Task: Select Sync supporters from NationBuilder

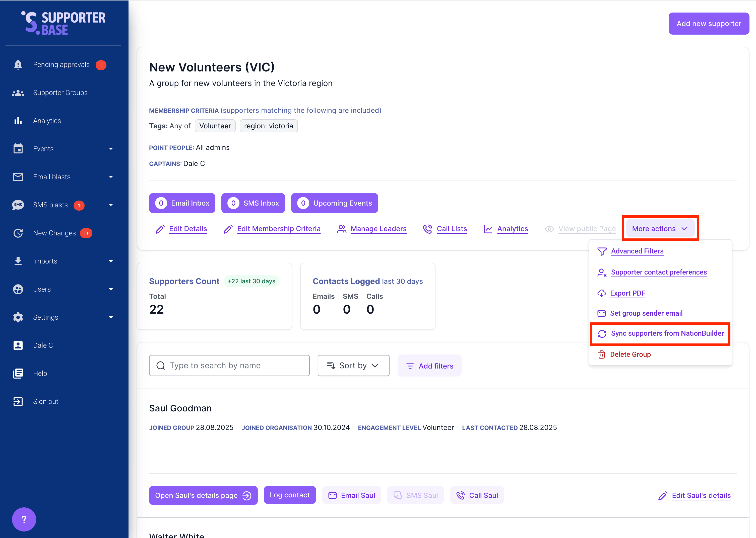Action: [x=667, y=333]
